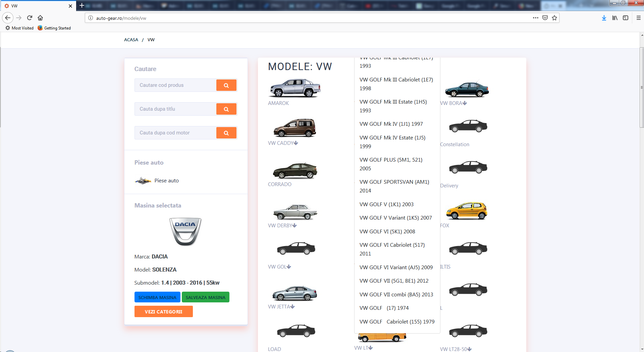Select VW GOLF SPORTSVAN (AM1) 2014
This screenshot has height=352, width=644.
[394, 186]
